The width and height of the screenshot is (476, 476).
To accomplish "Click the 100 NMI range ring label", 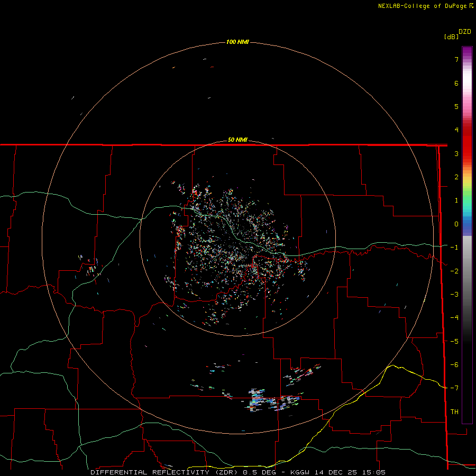I will point(237,42).
